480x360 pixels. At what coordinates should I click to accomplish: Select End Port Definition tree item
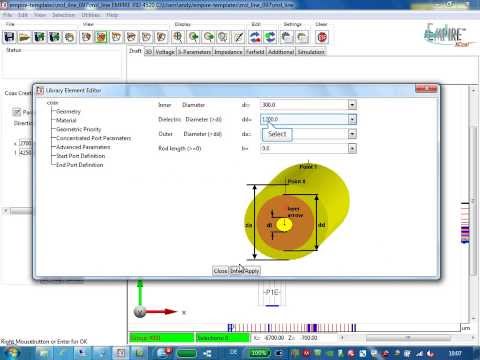[x=79, y=165]
